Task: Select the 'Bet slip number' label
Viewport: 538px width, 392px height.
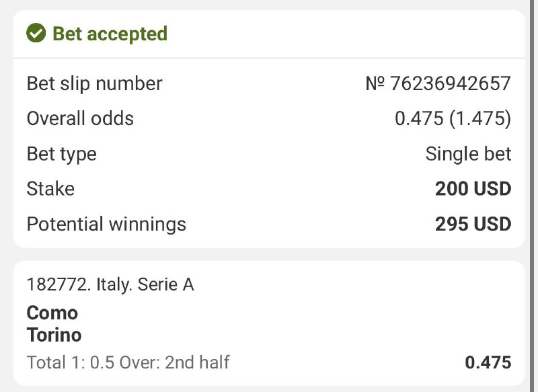Action: [94, 84]
